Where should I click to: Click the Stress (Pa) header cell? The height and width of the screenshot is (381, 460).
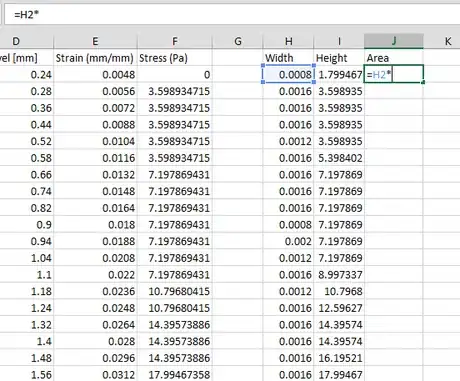[175, 58]
